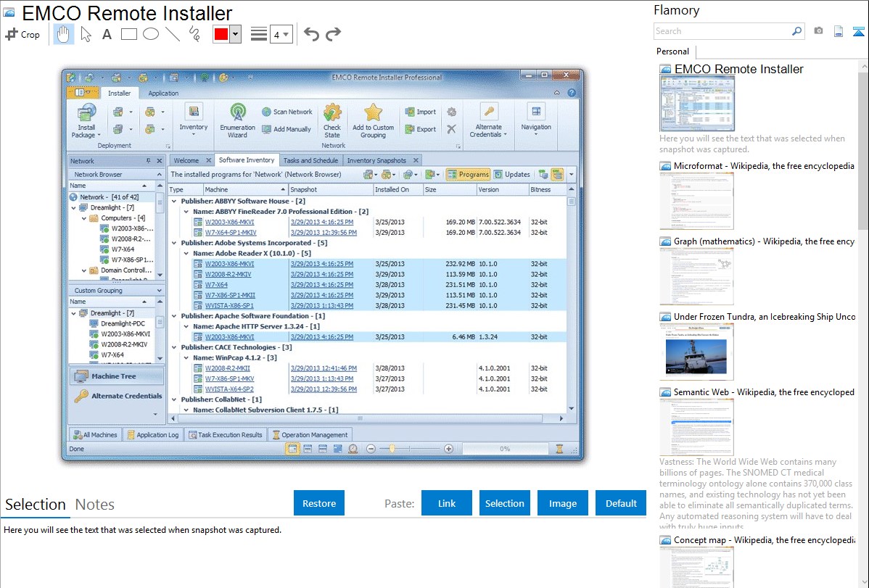Select the rectangle shape tool

[129, 34]
